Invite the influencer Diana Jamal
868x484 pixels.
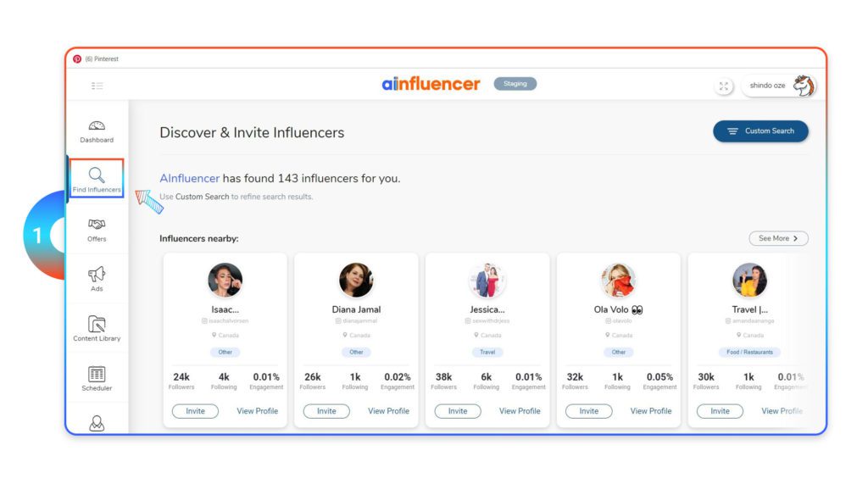pyautogui.click(x=326, y=411)
